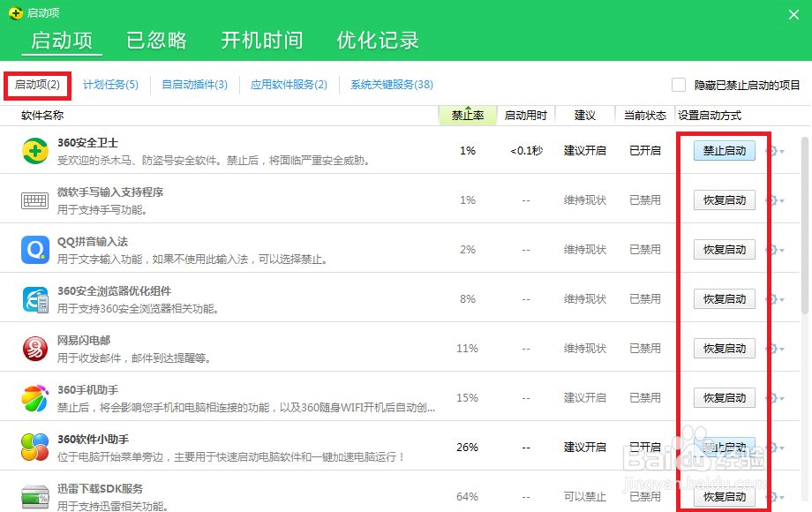Click the 微软手写输入支持程序 keyboard icon

coord(34,200)
